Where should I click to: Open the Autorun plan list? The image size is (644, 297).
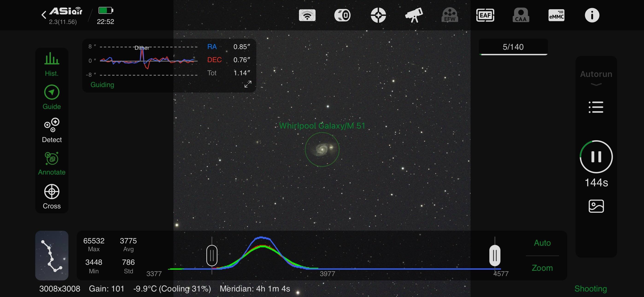pos(596,107)
